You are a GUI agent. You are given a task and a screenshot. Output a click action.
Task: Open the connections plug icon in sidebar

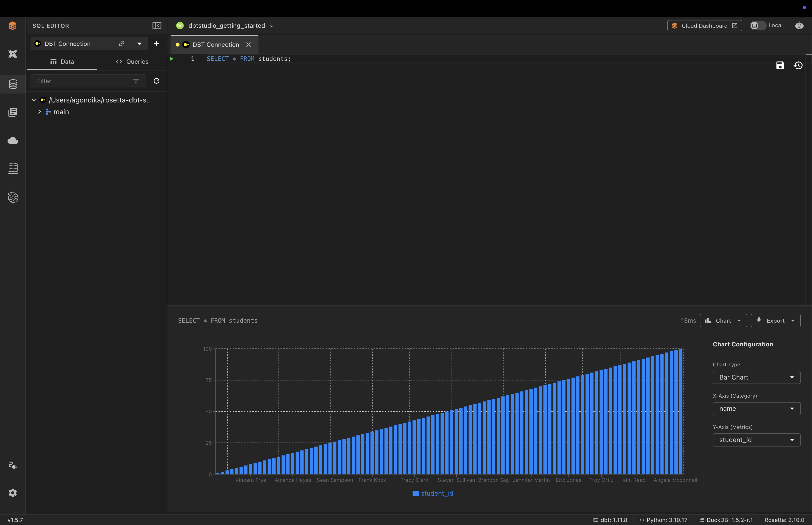click(13, 465)
